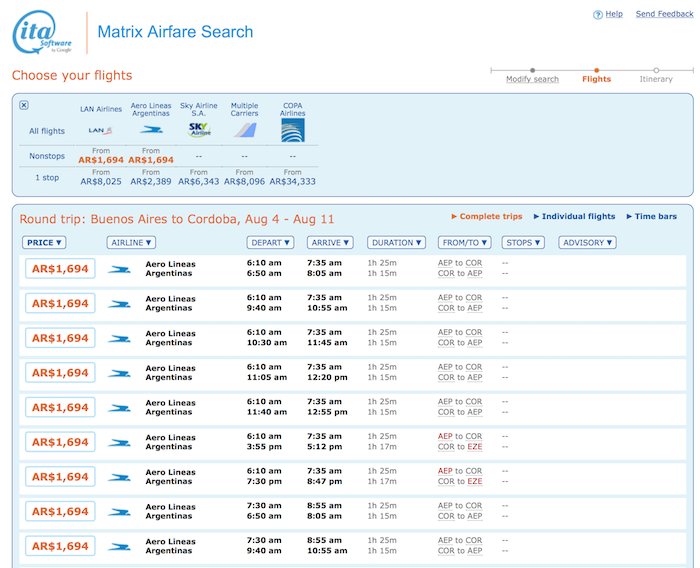Select the Multiple Carriers icon
The height and width of the screenshot is (568, 700).
click(x=245, y=130)
